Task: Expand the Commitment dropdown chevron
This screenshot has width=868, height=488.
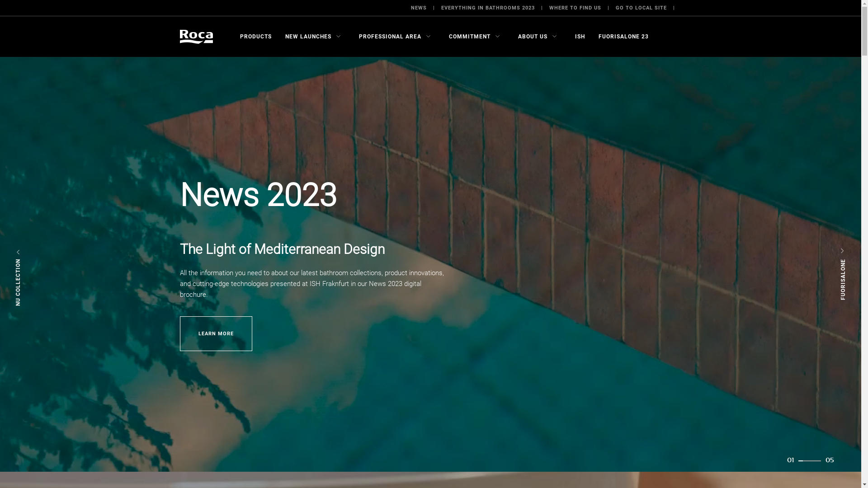Action: point(498,37)
